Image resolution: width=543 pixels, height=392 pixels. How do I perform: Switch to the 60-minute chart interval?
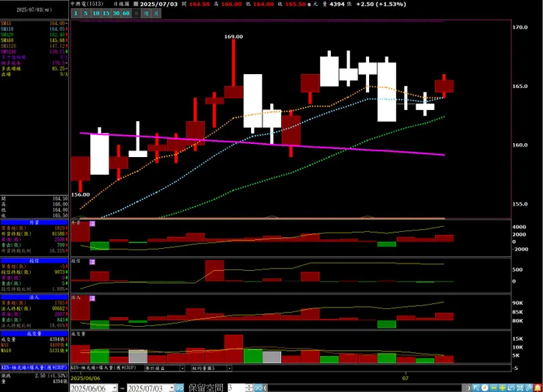coord(126,13)
